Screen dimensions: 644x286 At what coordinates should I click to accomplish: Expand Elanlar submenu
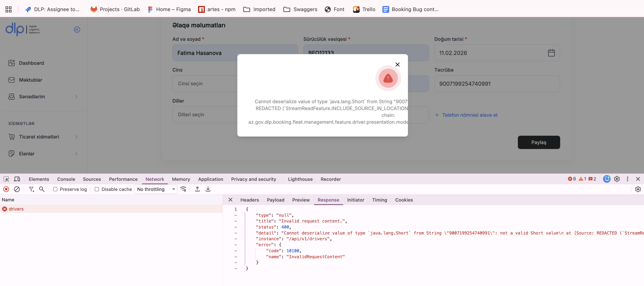(76, 154)
